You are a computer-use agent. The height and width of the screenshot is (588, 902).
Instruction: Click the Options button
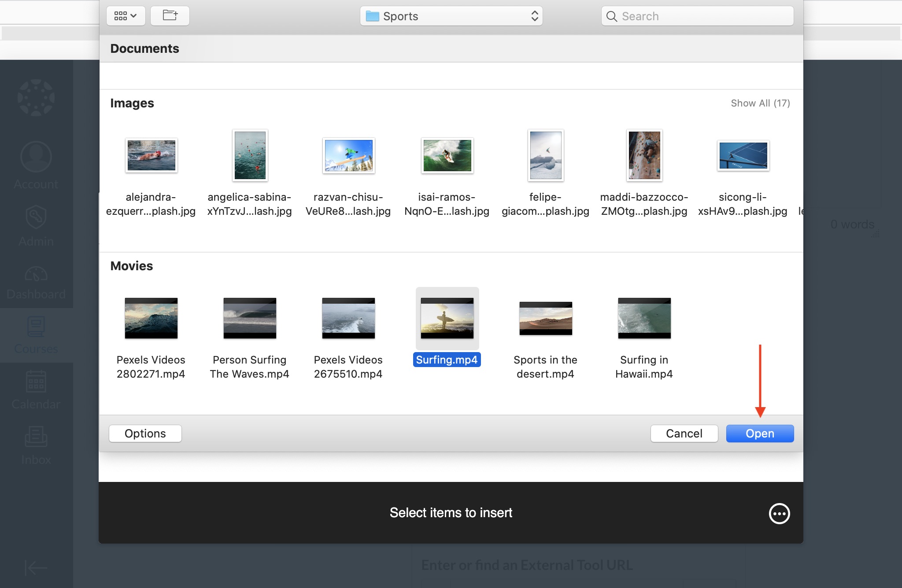coord(145,434)
